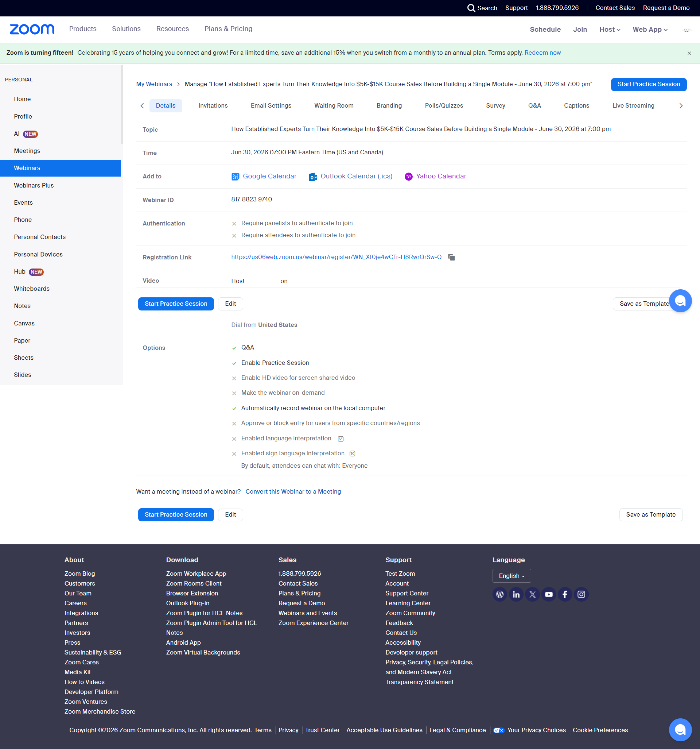Open the Survey tab
The image size is (700, 749).
[495, 105]
